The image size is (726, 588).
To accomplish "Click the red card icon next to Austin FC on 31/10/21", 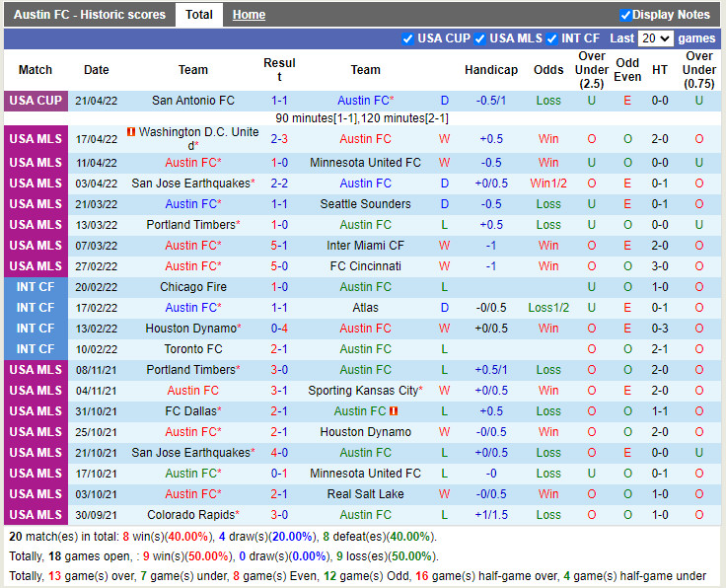I will coord(394,411).
